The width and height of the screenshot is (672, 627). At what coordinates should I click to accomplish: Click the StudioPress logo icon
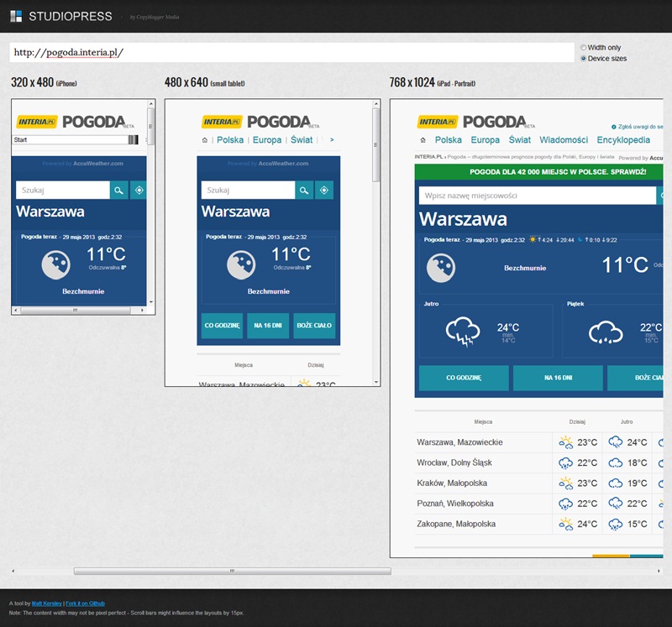[16, 16]
